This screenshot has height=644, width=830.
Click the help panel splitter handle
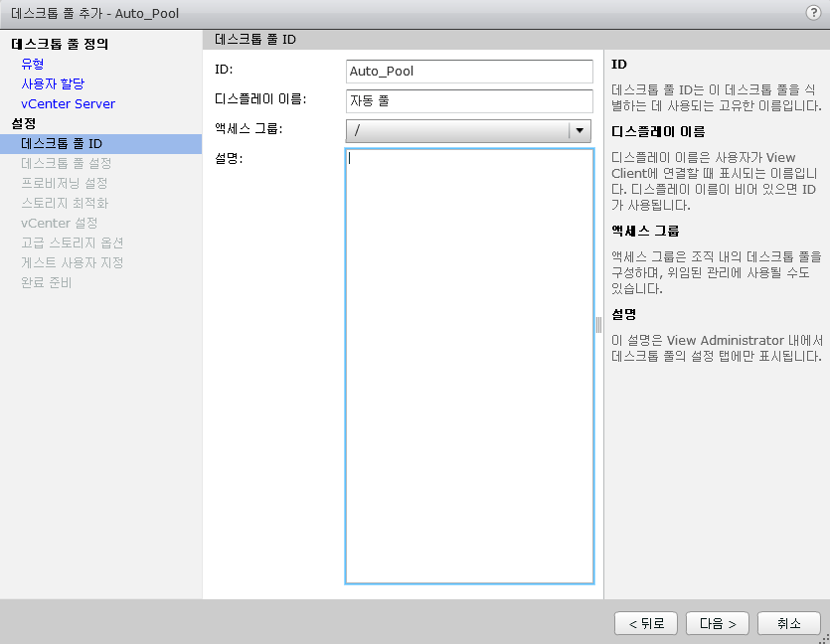click(598, 325)
